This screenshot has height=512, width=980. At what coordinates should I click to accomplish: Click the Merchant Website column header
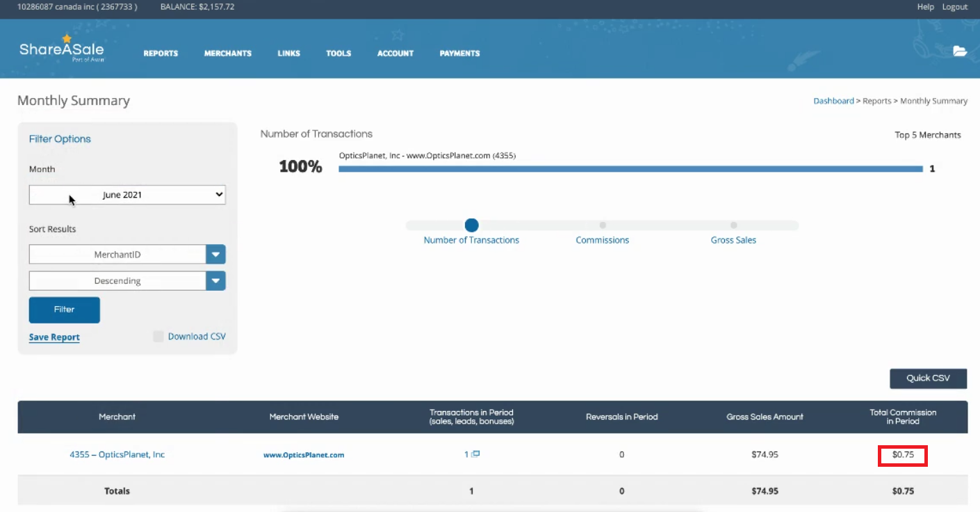pos(304,417)
